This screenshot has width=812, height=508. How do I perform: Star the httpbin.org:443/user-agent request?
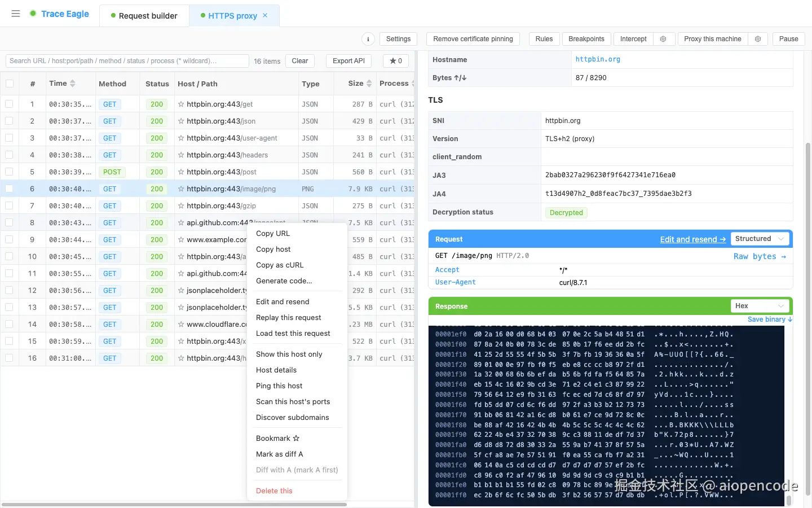[181, 138]
